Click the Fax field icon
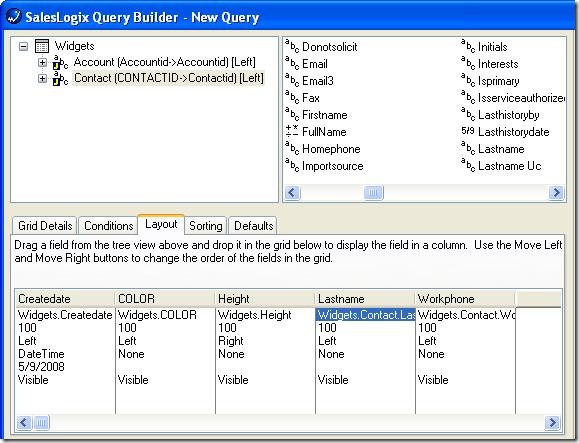 (x=292, y=97)
